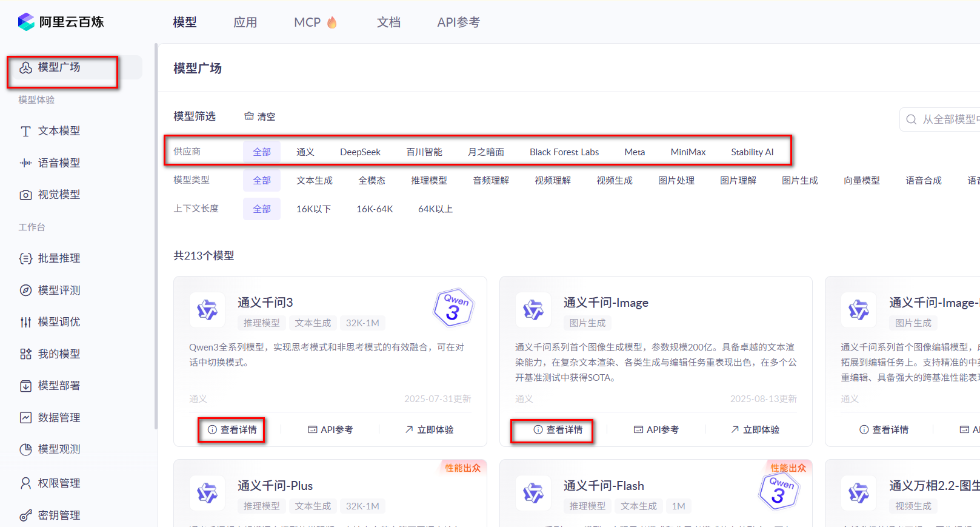Viewport: 980px width, 527px height.
Task: Click the API参考 icon on 通义千问-Image card
Action: coord(638,429)
